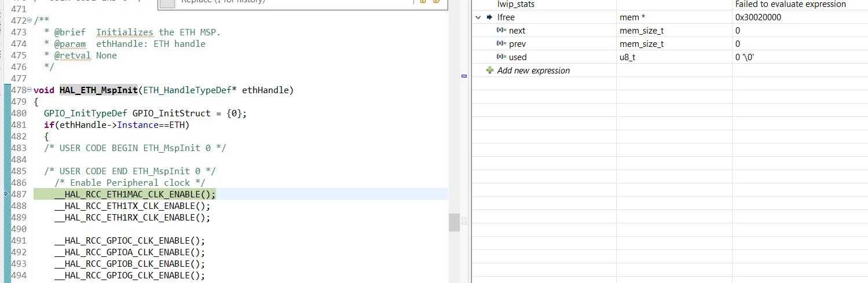The height and width of the screenshot is (283, 868).
Task: Click the current instruction pointer marker at line 487
Action: (x=6, y=194)
